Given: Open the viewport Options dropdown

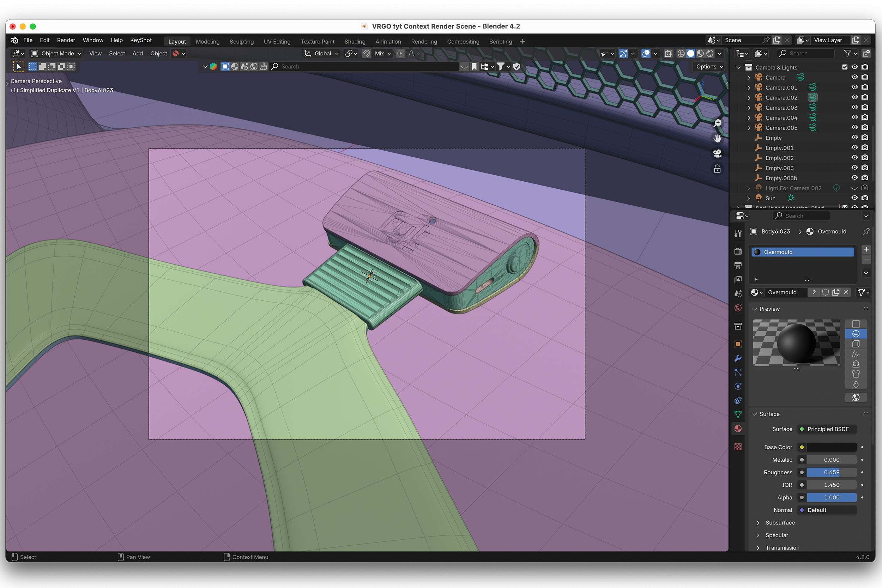Looking at the screenshot, I should coord(709,67).
